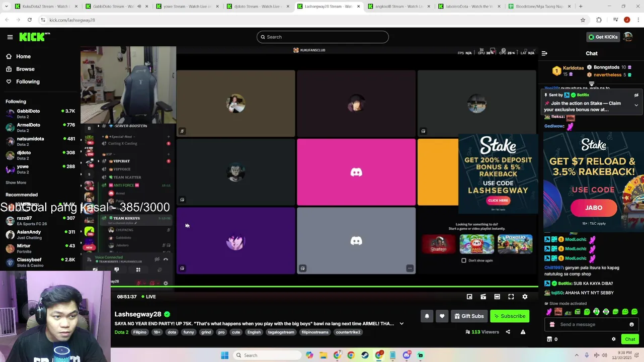
Task: Open the Windows Start menu
Action: 224,355
